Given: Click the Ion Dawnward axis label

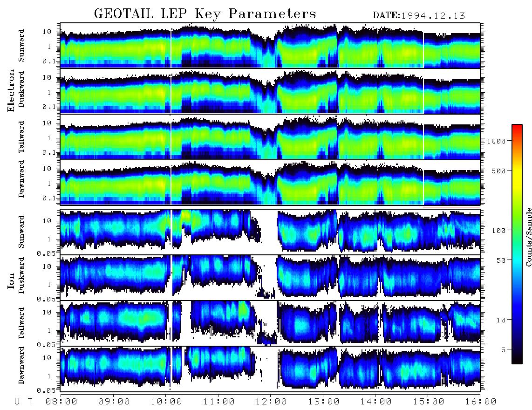Looking at the screenshot, I should [21, 365].
